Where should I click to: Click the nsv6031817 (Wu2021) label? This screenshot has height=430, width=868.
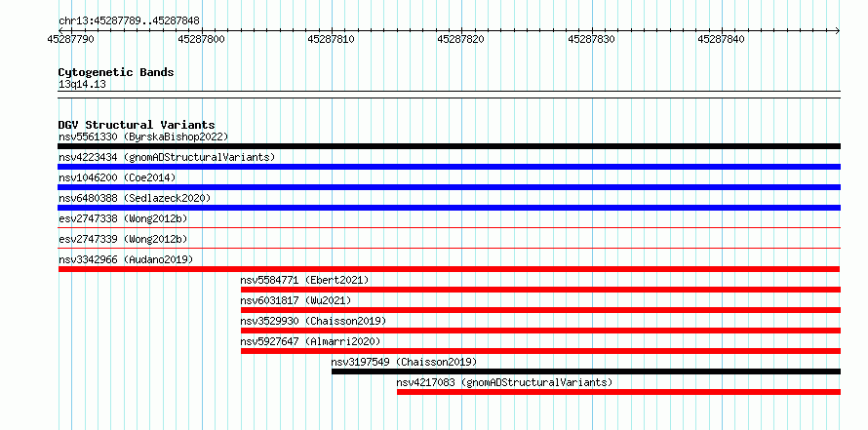click(296, 300)
